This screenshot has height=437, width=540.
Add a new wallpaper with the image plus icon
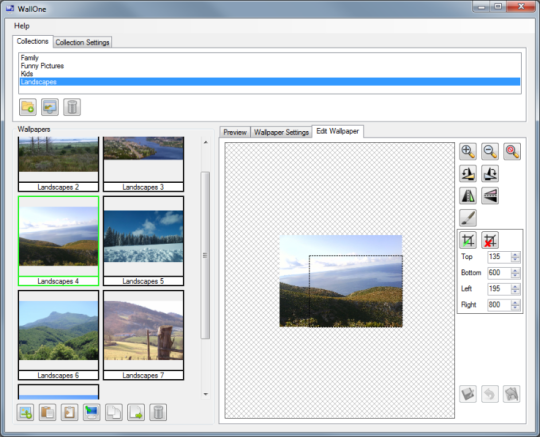click(x=25, y=412)
